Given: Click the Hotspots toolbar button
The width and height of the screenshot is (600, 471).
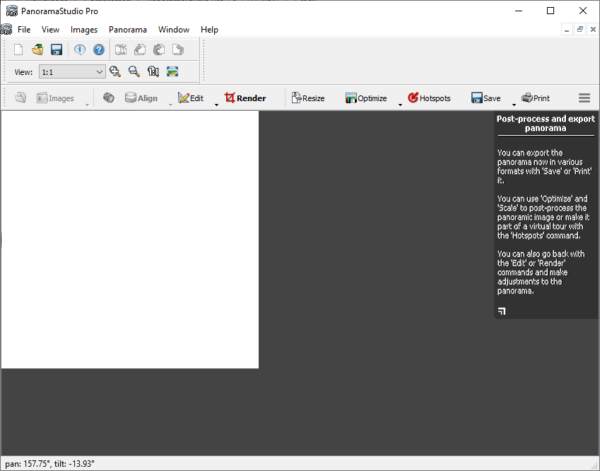Looking at the screenshot, I should coord(429,98).
